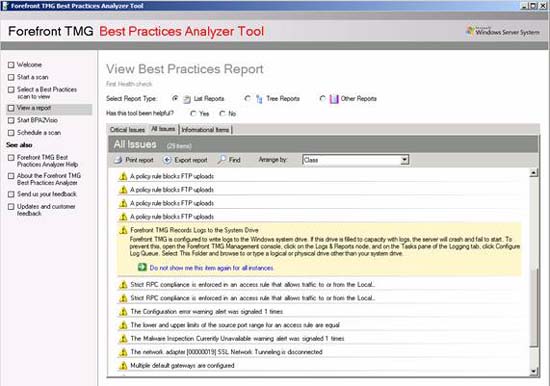
Task: Expand 'The Malware Inspection Currently Unavailable' issue
Action: 237,339
